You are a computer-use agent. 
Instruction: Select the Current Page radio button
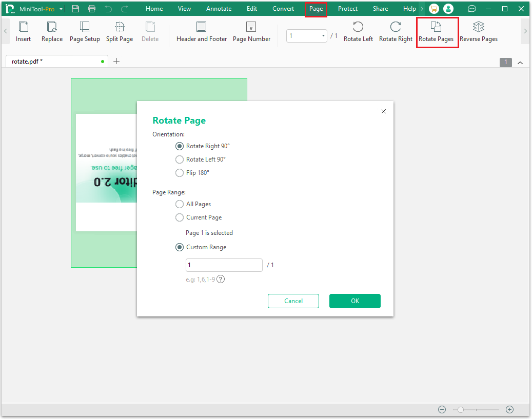[180, 217]
